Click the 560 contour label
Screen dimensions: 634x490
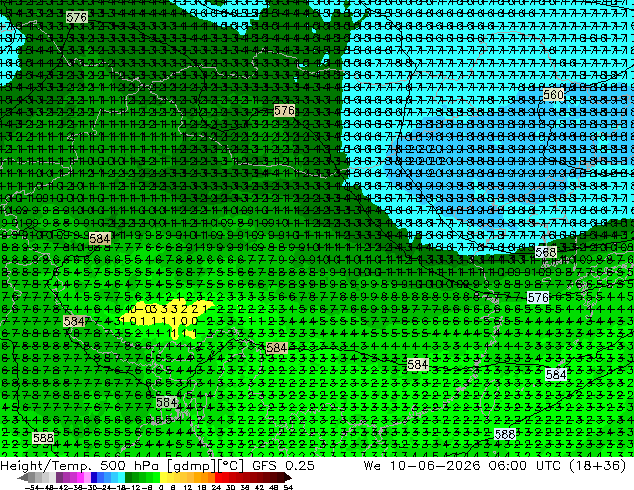[x=553, y=95]
